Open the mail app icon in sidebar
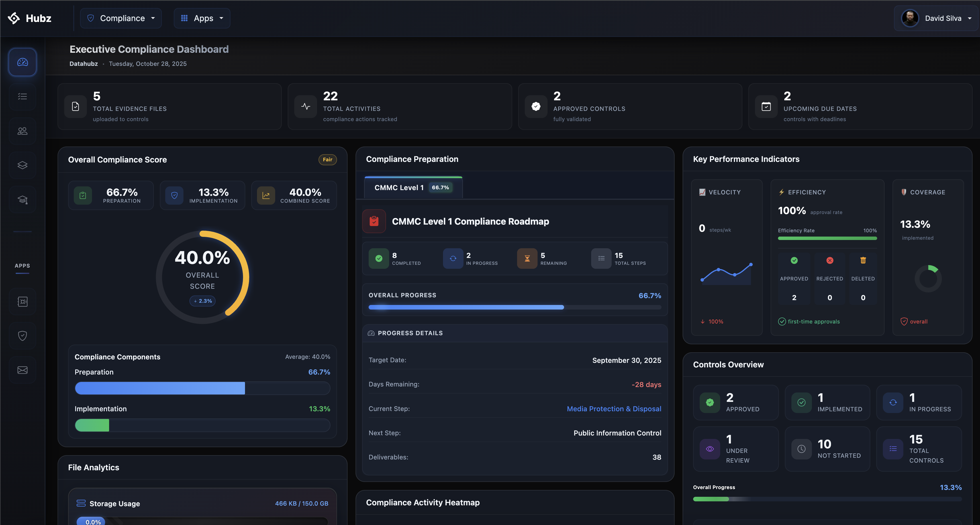The width and height of the screenshot is (980, 525). pos(22,370)
